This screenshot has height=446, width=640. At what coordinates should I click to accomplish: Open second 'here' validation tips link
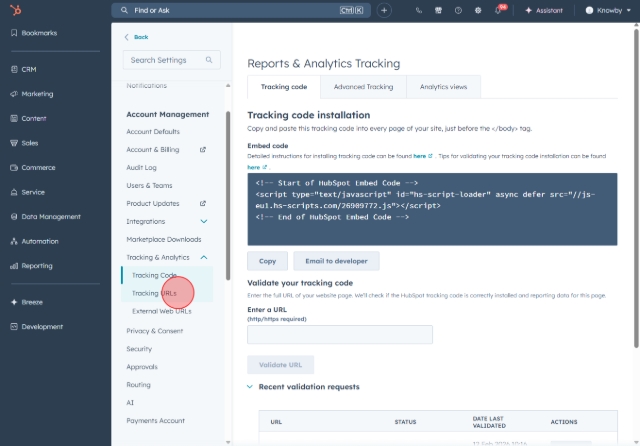point(257,167)
